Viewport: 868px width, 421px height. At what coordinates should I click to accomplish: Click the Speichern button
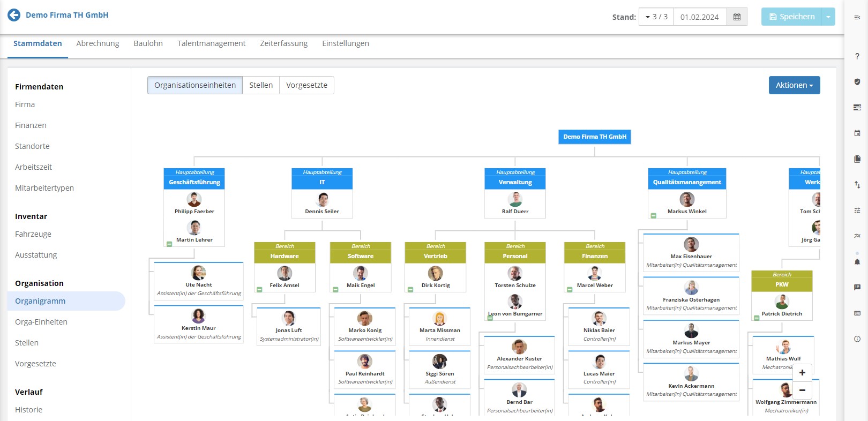[791, 17]
